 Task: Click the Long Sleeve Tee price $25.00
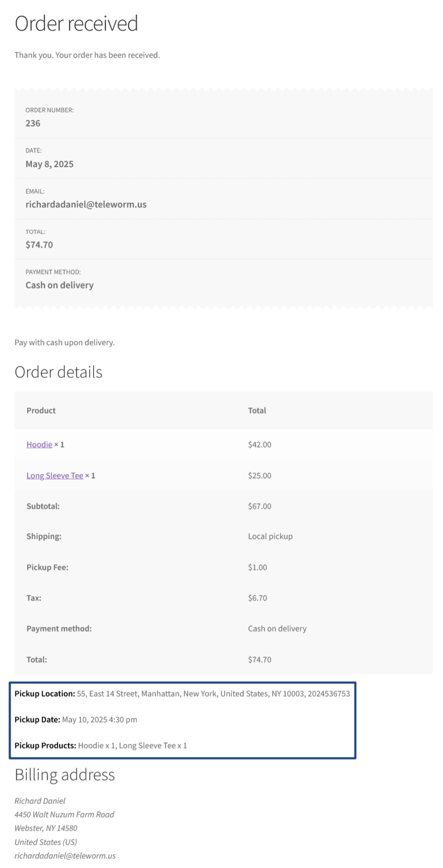260,475
